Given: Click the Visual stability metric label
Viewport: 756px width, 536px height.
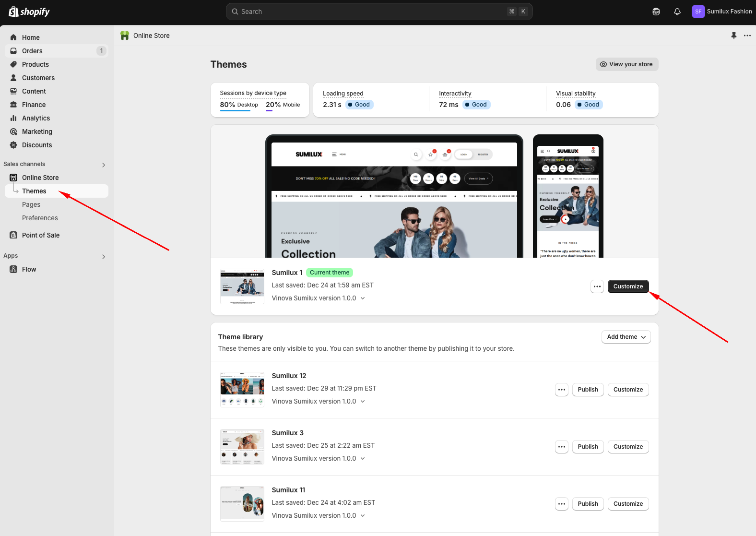Looking at the screenshot, I should coord(576,94).
